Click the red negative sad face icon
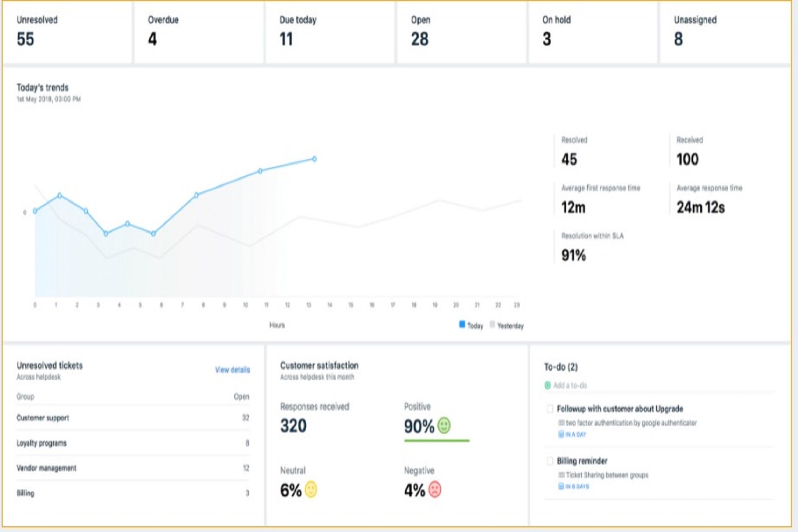The width and height of the screenshot is (798, 532). [x=435, y=489]
